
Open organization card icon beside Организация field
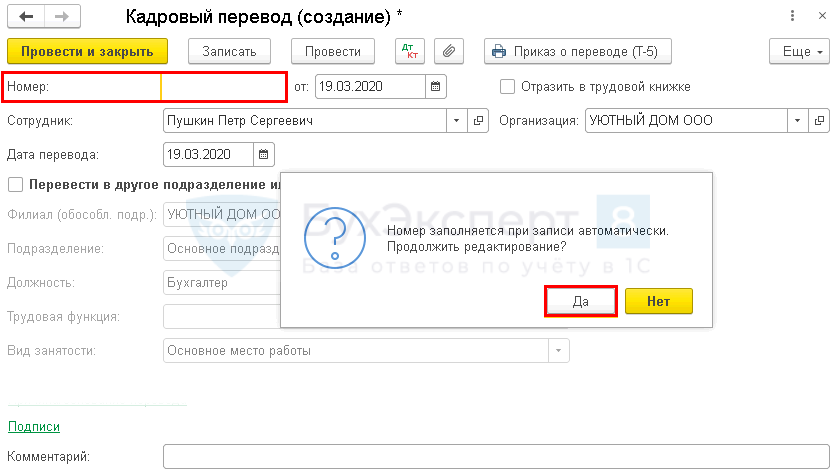(x=820, y=120)
